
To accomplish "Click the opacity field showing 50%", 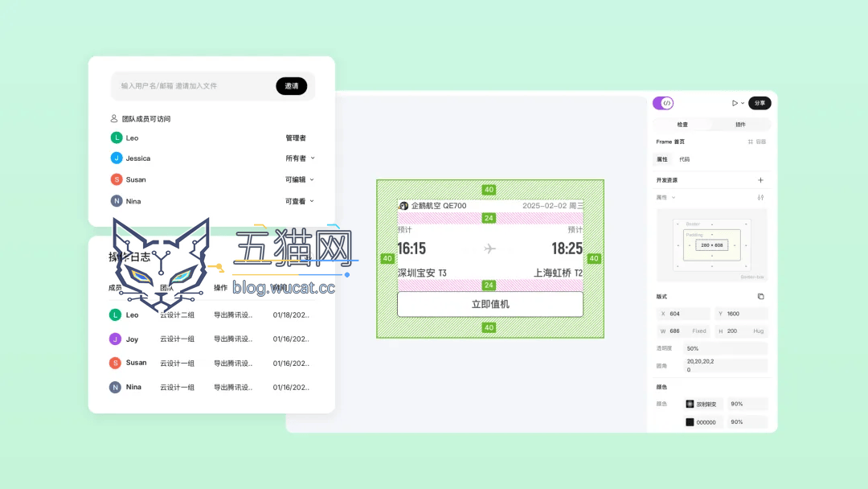I will click(726, 348).
